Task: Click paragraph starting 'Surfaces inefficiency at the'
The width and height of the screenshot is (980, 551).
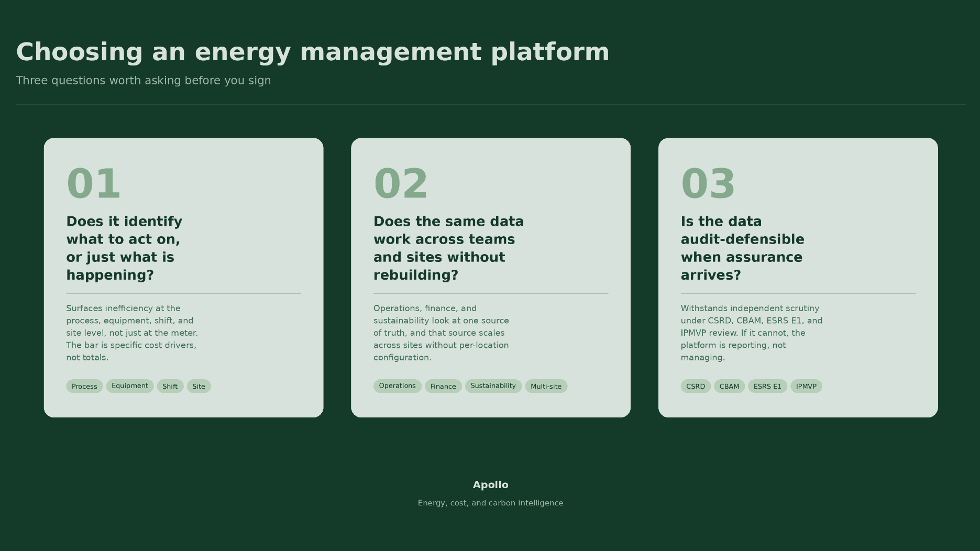Action: (x=132, y=333)
